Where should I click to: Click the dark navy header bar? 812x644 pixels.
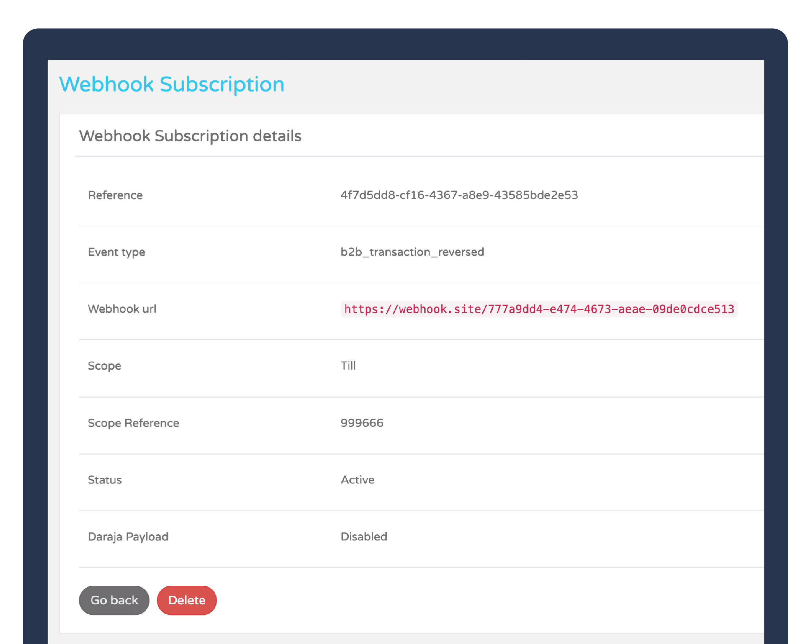point(405,44)
